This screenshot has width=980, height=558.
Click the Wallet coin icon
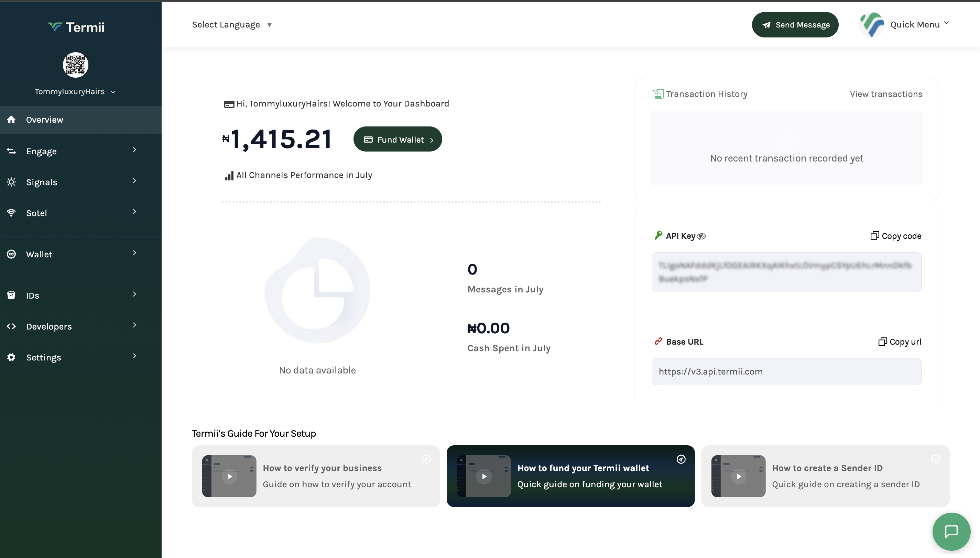click(x=11, y=254)
